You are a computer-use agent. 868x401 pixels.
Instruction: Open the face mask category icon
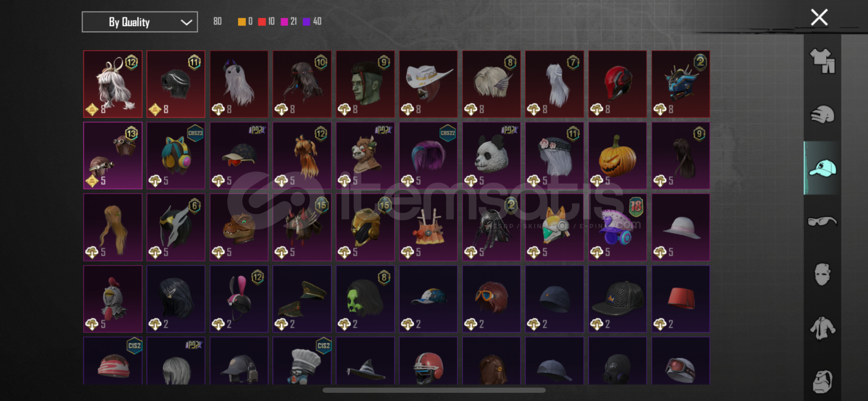822,274
